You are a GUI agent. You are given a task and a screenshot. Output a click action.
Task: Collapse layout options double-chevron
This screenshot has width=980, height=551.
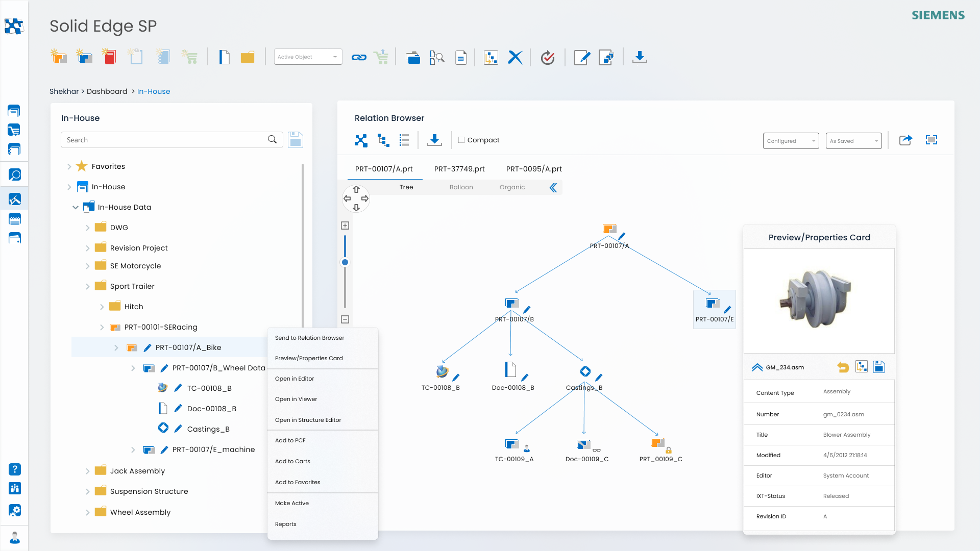[x=553, y=188]
